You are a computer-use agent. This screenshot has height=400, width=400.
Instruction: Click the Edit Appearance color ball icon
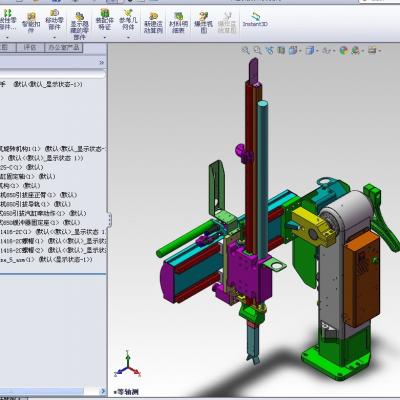344,50
